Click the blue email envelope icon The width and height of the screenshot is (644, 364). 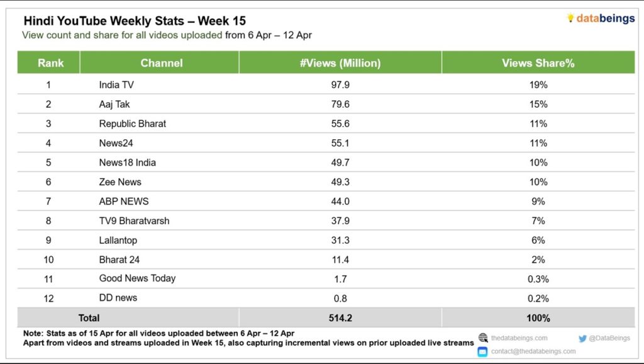click(482, 351)
